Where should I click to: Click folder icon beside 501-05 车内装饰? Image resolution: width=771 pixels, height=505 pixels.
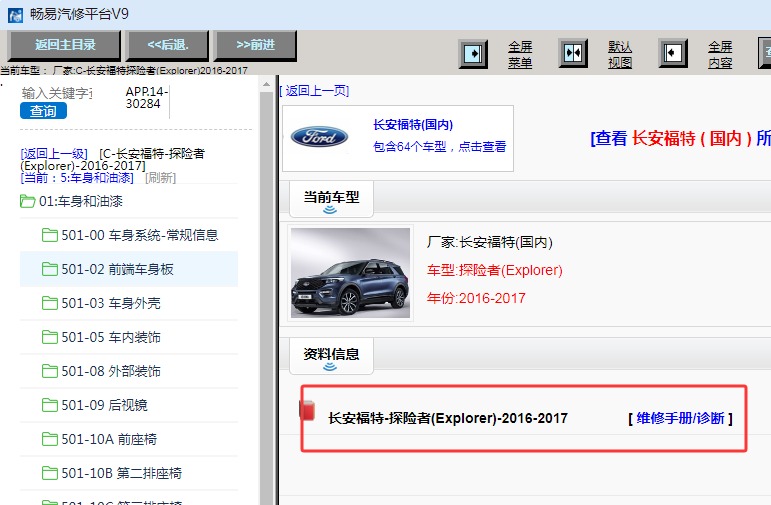point(50,337)
